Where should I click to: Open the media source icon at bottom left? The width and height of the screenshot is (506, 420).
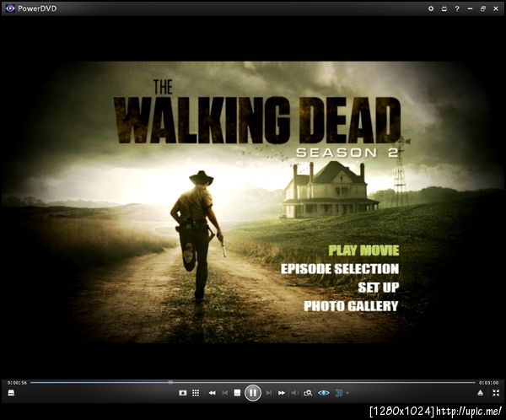tap(11, 393)
